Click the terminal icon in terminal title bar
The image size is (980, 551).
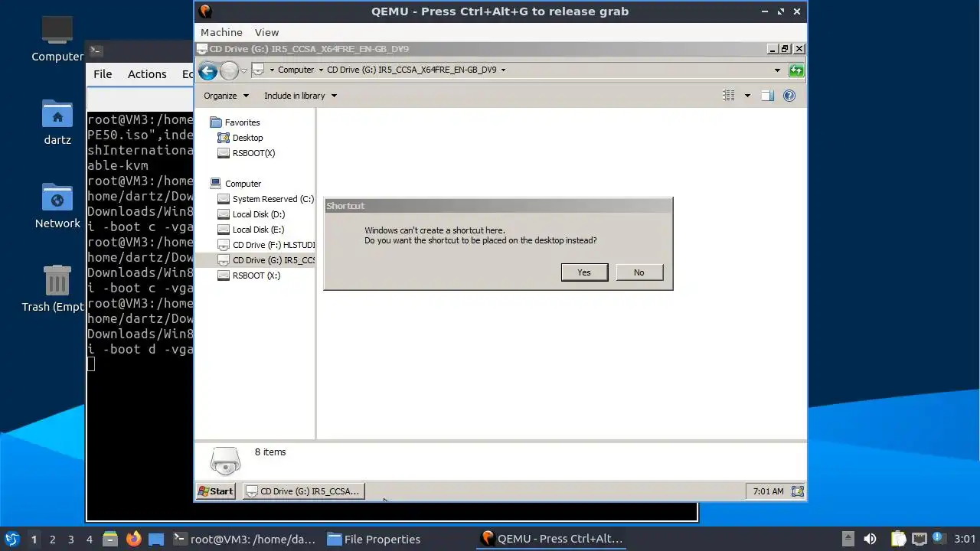96,51
